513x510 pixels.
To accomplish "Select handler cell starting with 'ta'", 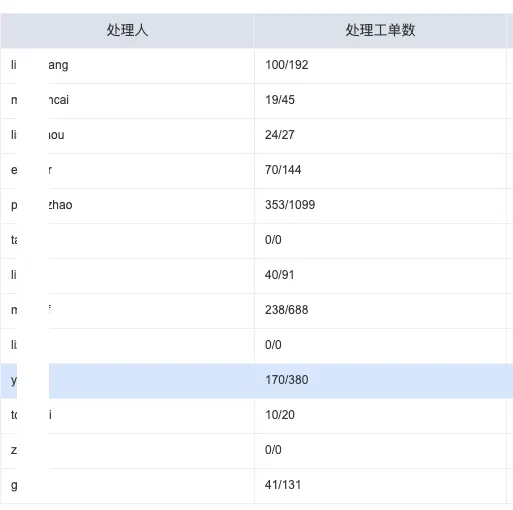I will (x=127, y=241).
